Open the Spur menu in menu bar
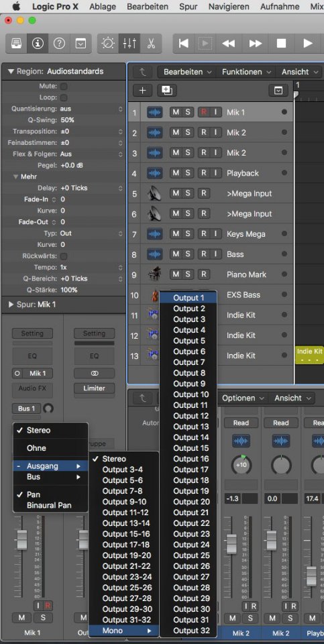Viewport: 324px width, 644px height. tap(188, 7)
